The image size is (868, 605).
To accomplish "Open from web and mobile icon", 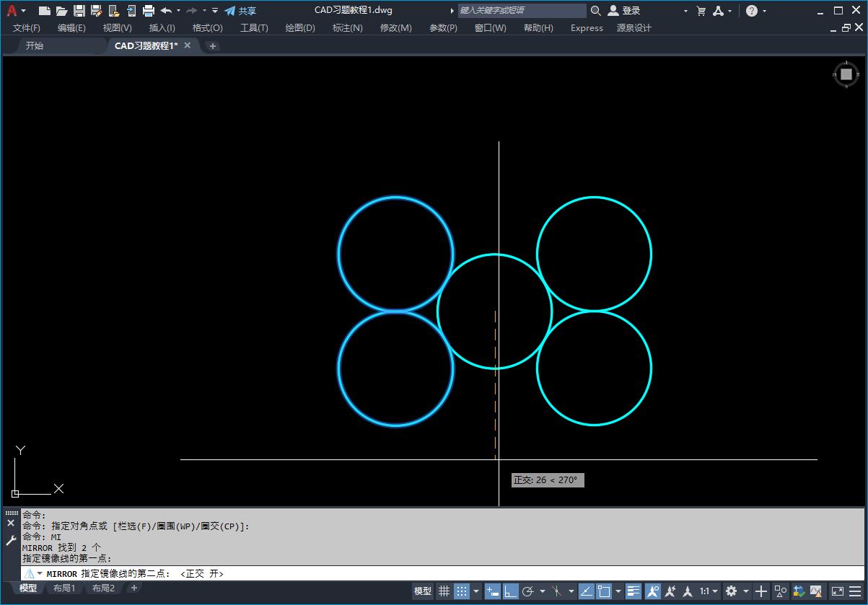I will pos(114,11).
